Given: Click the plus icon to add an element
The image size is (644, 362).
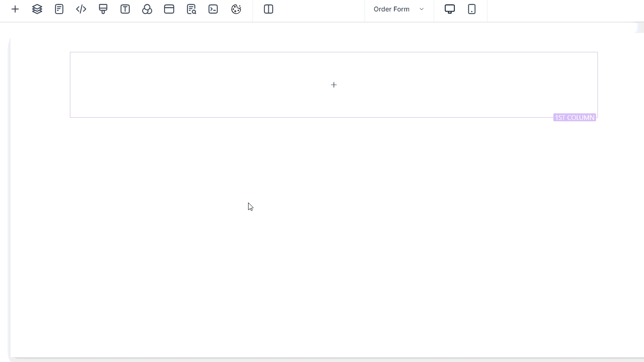Looking at the screenshot, I should pyautogui.click(x=15, y=9).
